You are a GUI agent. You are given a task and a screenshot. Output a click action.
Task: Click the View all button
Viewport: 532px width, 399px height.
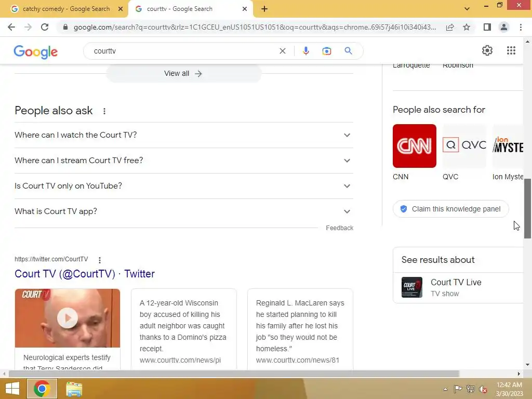click(x=183, y=73)
